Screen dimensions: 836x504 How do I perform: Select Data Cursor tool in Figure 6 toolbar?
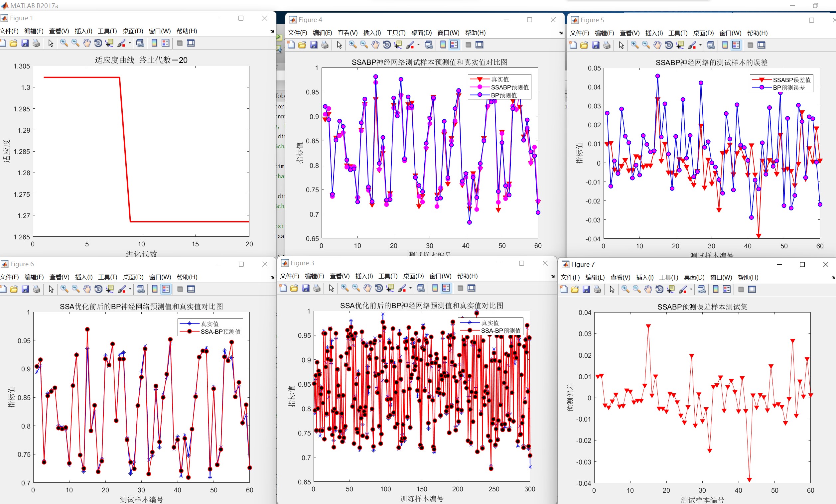[x=110, y=289]
